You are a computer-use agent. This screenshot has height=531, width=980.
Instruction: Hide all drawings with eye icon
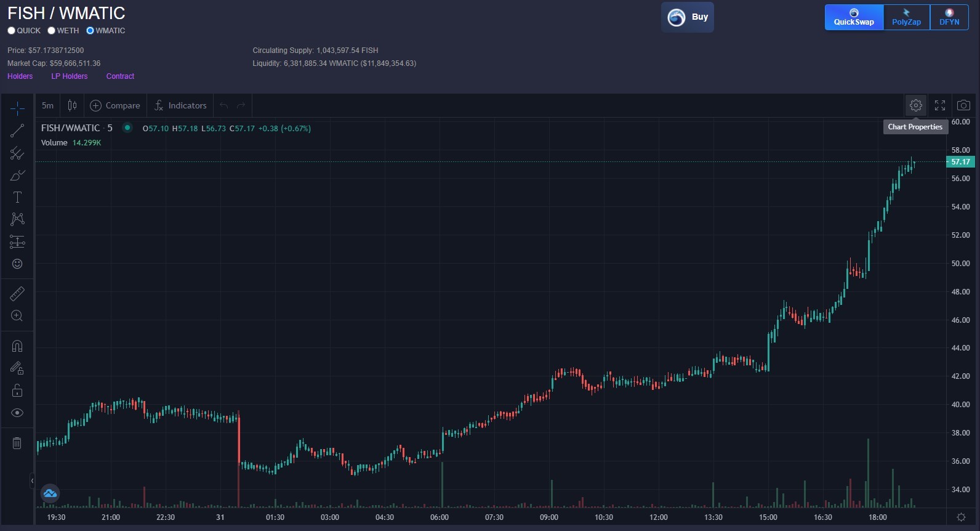(x=17, y=413)
